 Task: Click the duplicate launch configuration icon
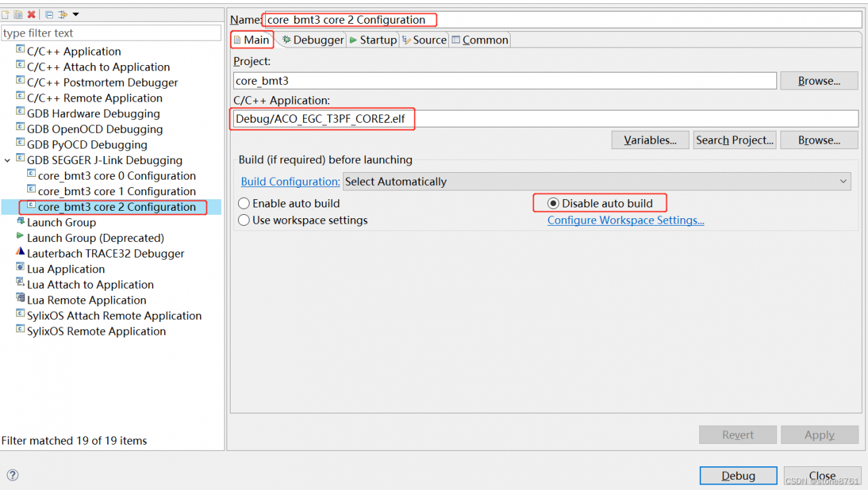pyautogui.click(x=18, y=14)
